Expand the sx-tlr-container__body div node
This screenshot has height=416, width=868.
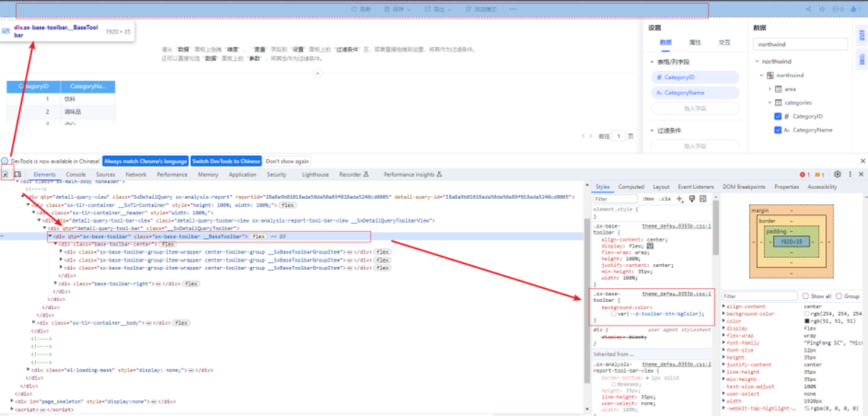tap(34, 322)
